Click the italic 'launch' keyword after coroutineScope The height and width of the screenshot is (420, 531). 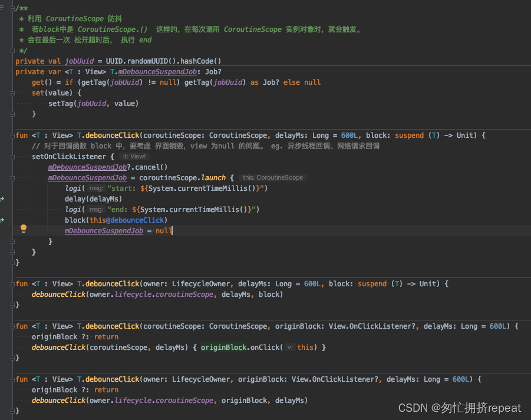pos(213,178)
